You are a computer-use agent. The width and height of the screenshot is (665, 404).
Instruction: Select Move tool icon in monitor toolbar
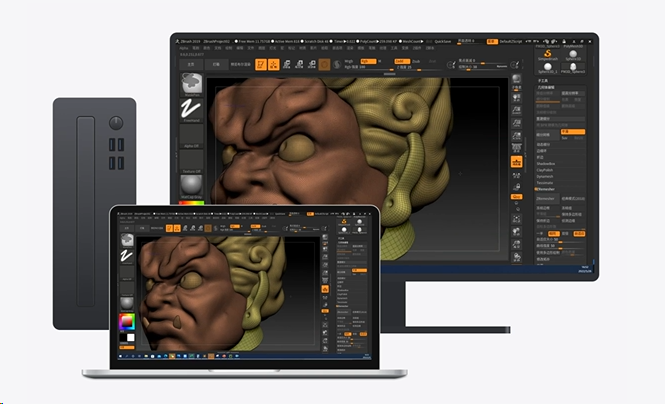point(287,64)
